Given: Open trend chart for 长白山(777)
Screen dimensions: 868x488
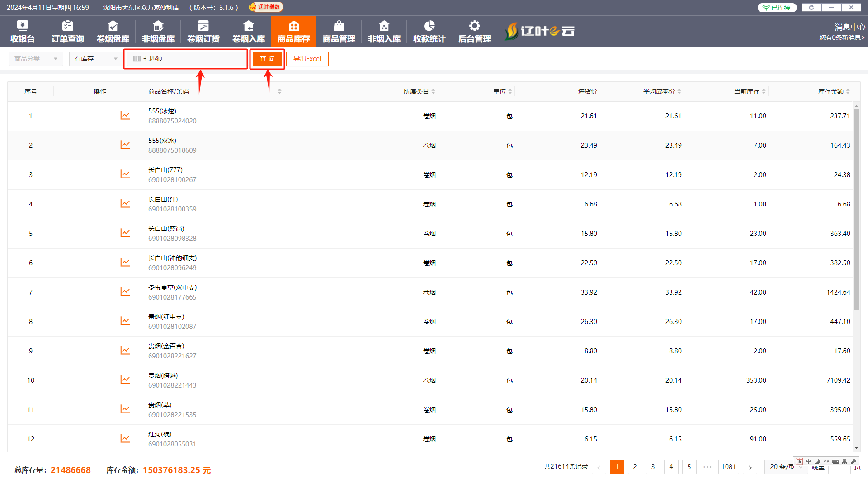Looking at the screenshot, I should pos(125,174).
